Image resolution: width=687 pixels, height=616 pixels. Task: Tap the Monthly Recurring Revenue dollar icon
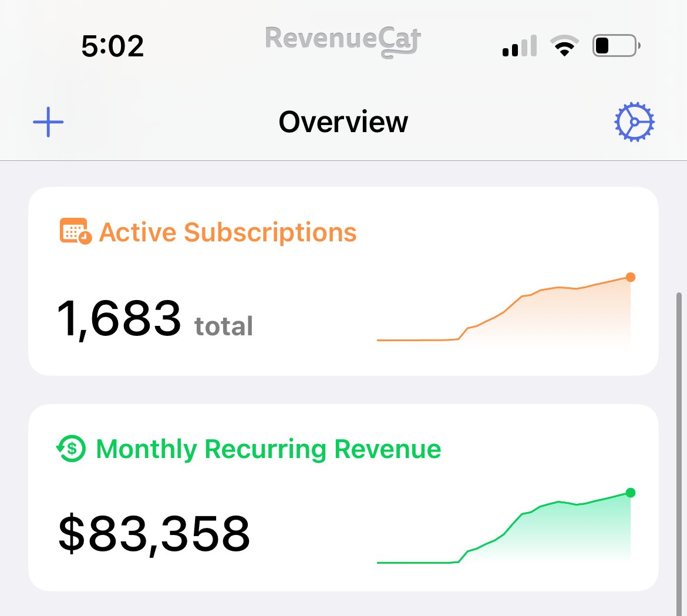pyautogui.click(x=71, y=448)
